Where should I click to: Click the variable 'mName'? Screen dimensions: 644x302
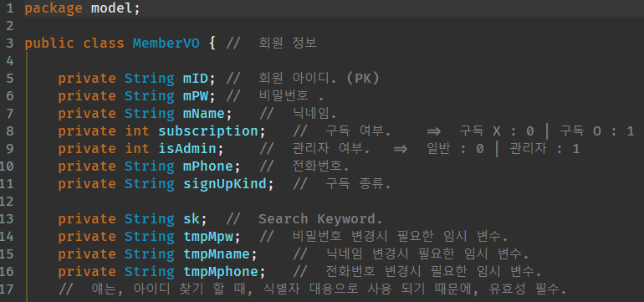pyautogui.click(x=203, y=114)
